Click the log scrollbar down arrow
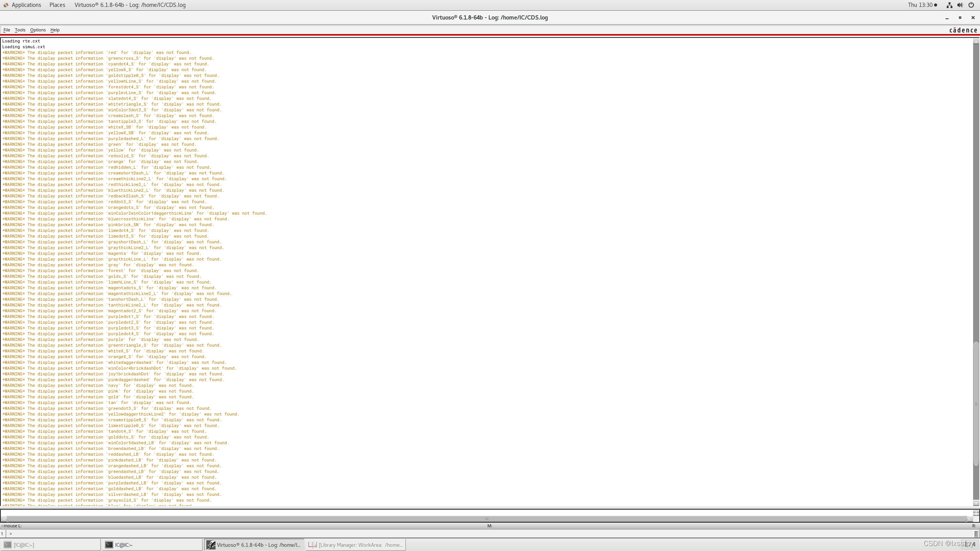 tap(976, 503)
